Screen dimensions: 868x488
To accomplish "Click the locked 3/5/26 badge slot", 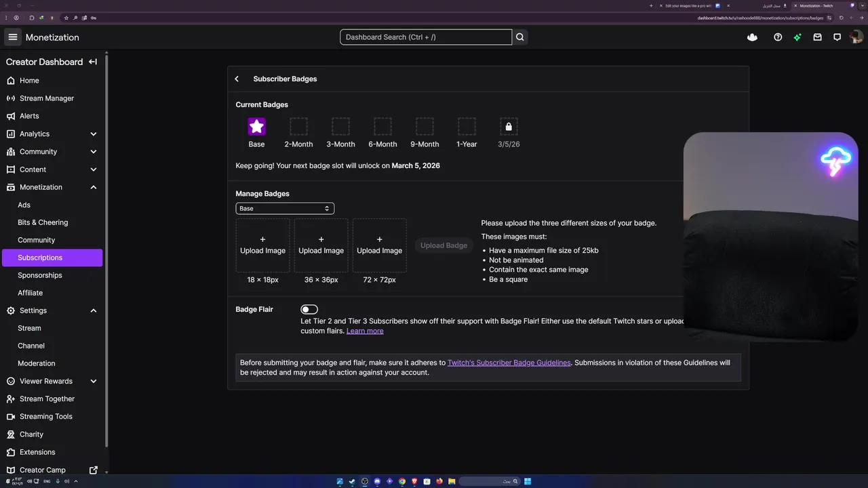I will (x=509, y=126).
